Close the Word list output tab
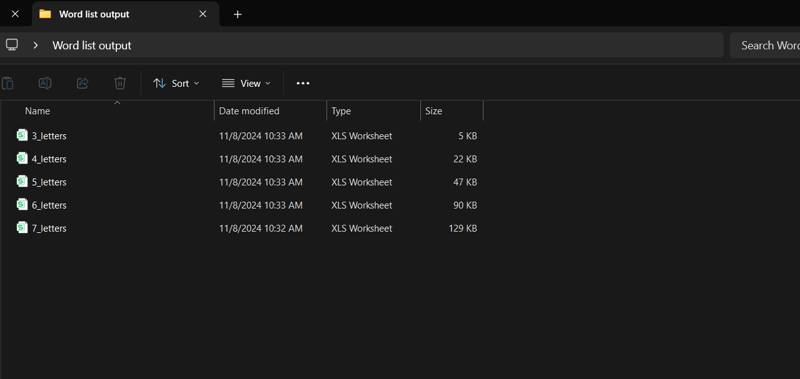 [x=203, y=14]
